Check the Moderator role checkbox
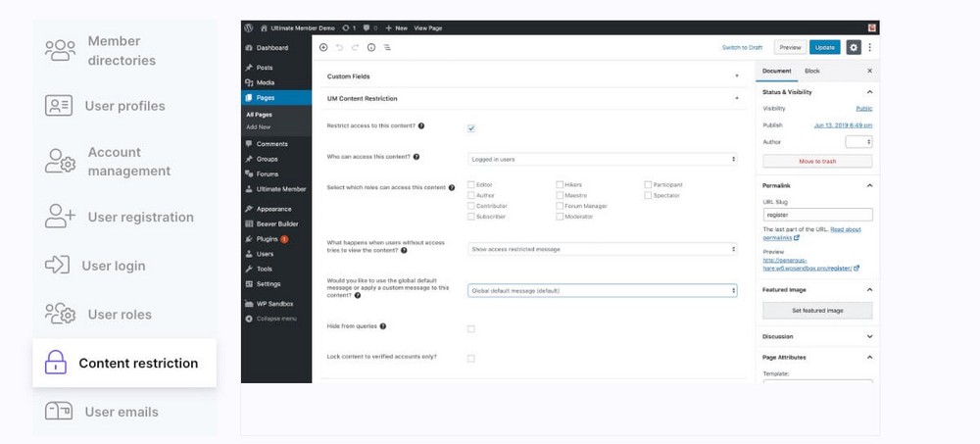Image resolution: width=980 pixels, height=444 pixels. pos(560,217)
